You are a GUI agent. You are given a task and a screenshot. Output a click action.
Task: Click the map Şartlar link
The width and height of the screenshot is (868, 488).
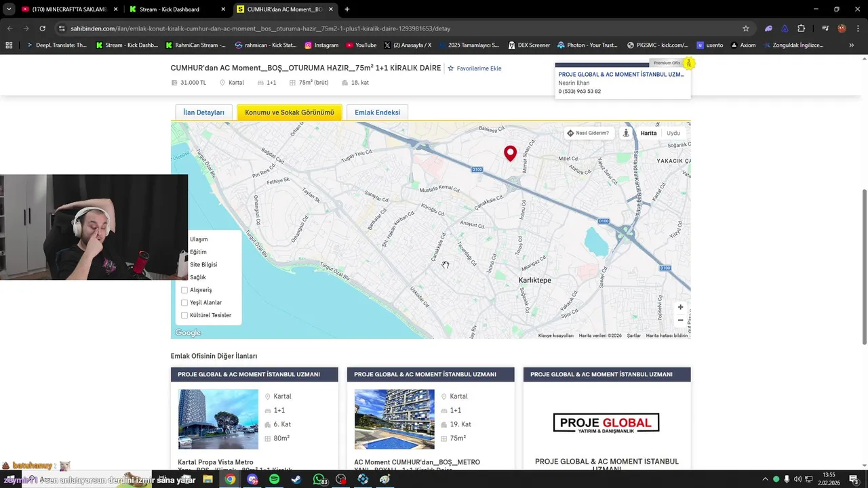click(x=633, y=335)
